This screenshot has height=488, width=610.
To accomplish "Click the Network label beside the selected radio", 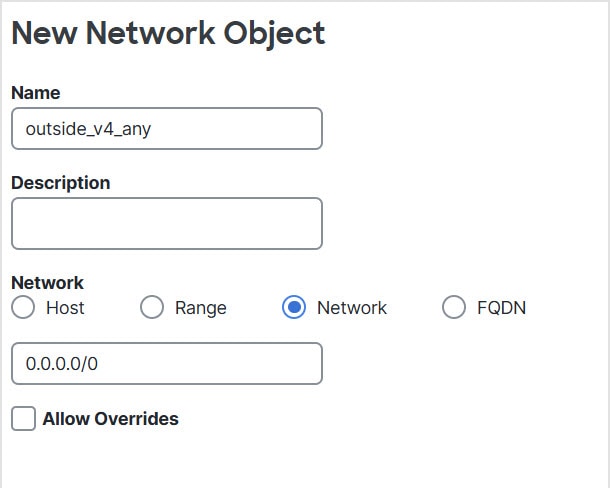I will pos(352,308).
